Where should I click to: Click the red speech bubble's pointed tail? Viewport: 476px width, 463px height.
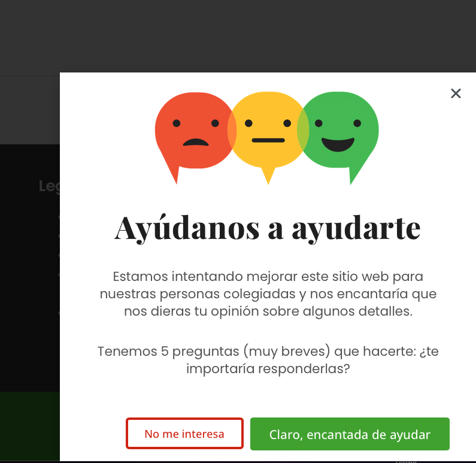pyautogui.click(x=175, y=174)
